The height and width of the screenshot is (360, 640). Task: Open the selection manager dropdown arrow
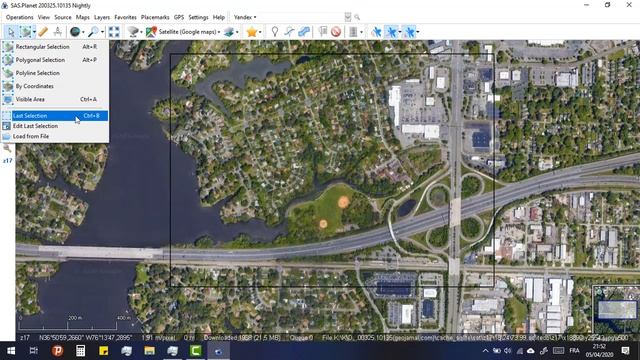pyautogui.click(x=34, y=32)
